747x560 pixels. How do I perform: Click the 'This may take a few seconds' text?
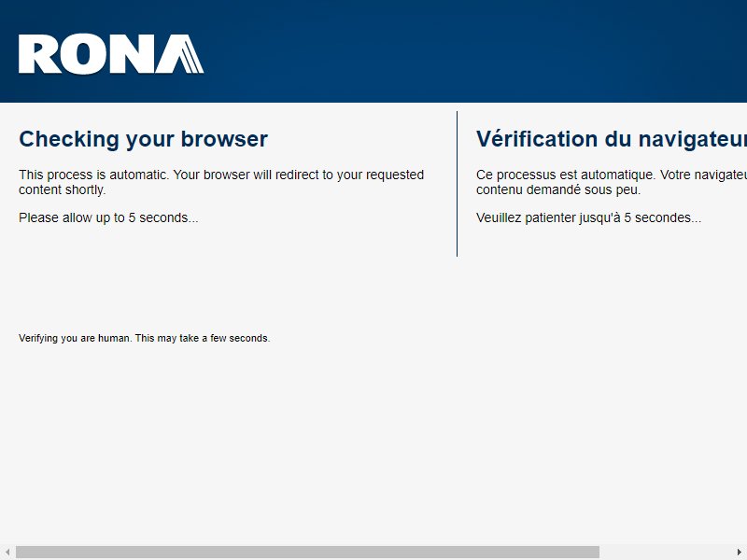pos(203,338)
